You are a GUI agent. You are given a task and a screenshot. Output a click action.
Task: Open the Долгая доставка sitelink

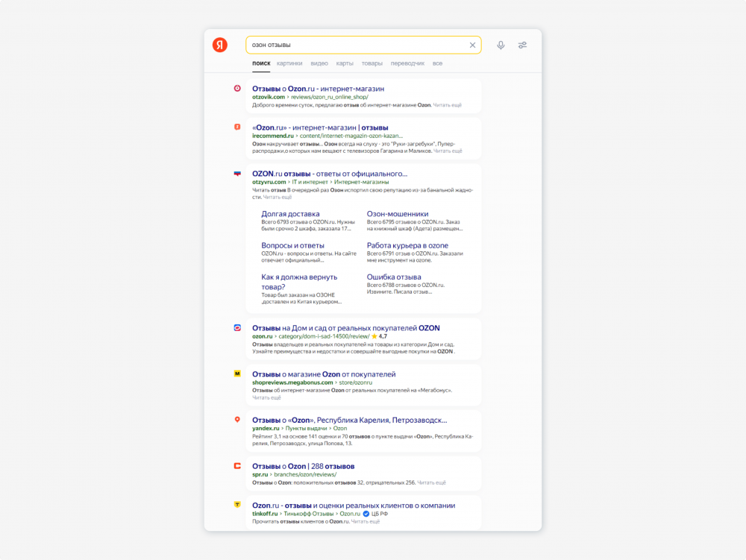click(x=290, y=214)
